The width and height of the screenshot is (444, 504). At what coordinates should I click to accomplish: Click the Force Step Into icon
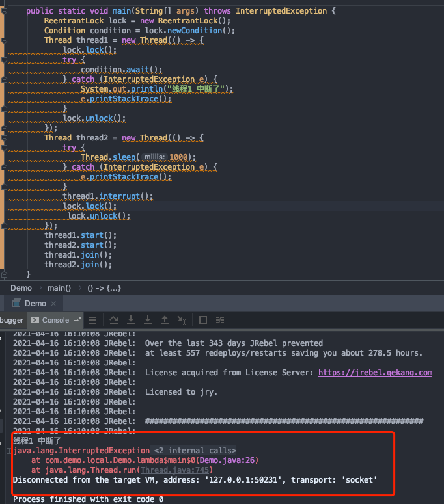coord(148,320)
